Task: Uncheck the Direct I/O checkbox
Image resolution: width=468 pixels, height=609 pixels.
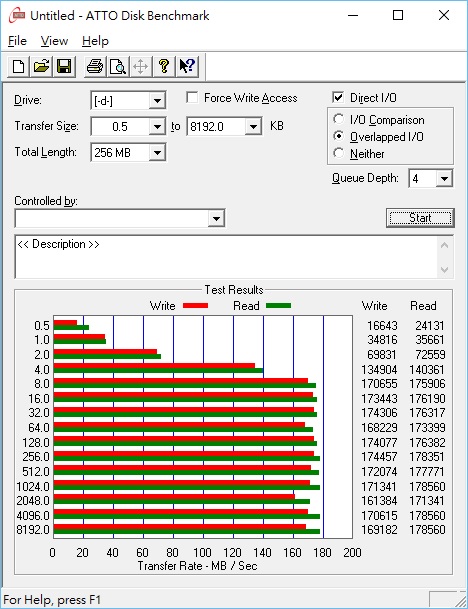Action: click(338, 97)
